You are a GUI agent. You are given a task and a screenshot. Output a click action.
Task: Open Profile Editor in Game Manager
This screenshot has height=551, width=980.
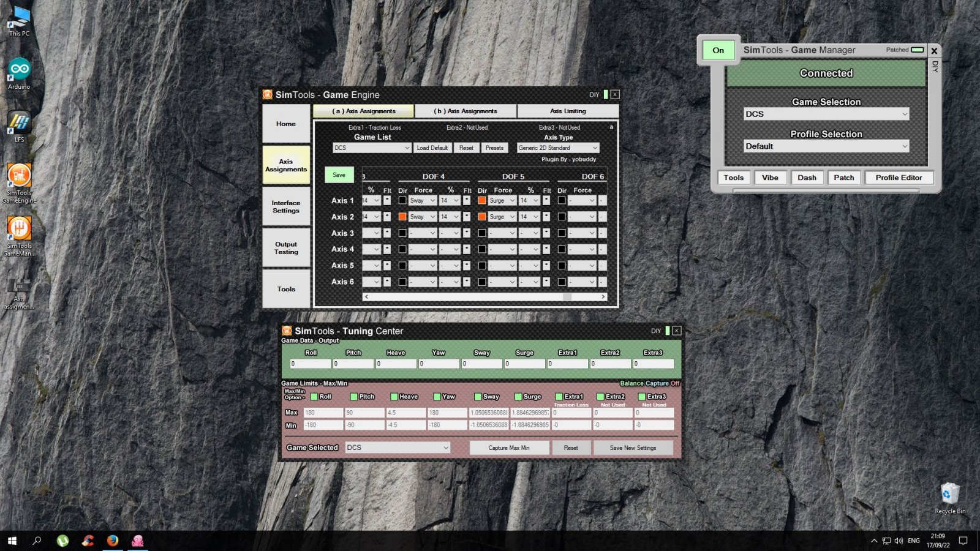point(899,178)
